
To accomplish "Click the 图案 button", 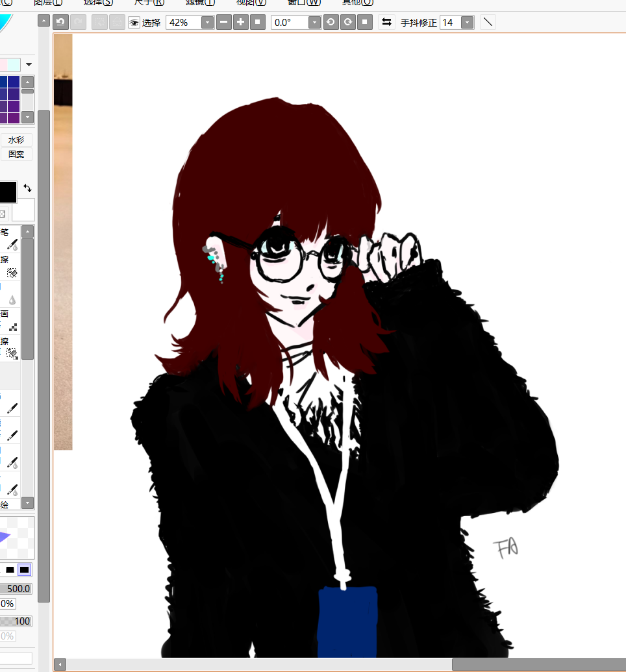I will click(x=16, y=155).
